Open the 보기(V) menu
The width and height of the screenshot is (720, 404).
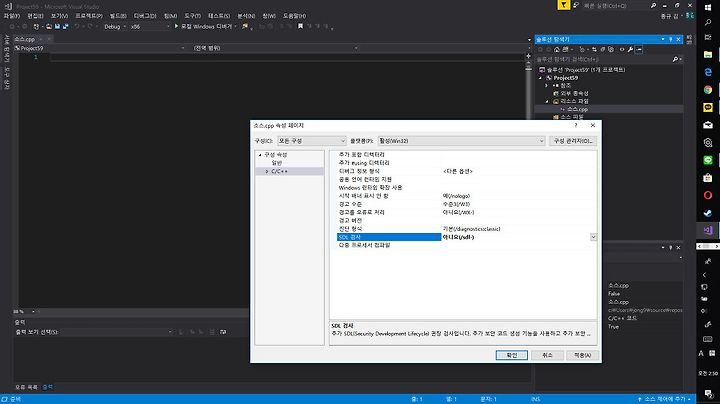59,16
